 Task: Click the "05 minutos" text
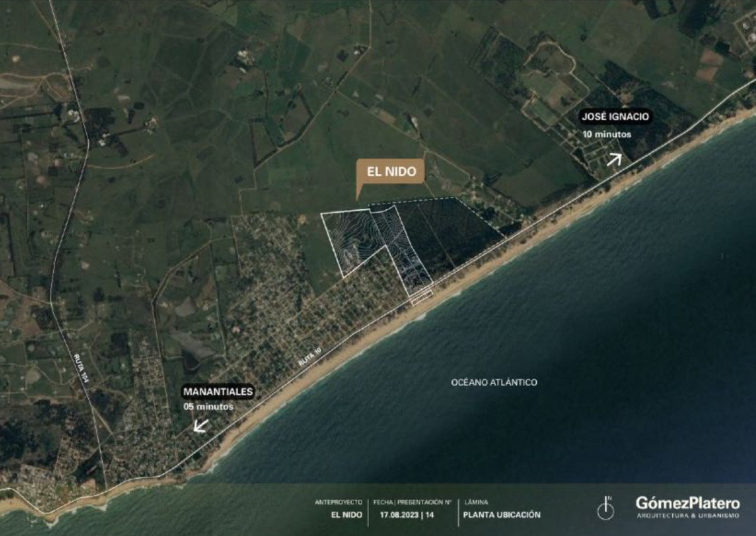(209, 407)
